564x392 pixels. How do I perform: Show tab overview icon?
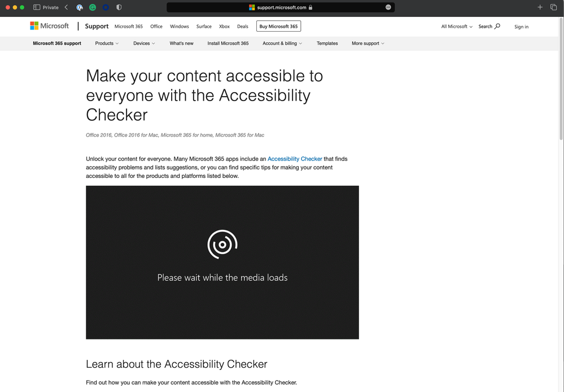[x=554, y=7]
